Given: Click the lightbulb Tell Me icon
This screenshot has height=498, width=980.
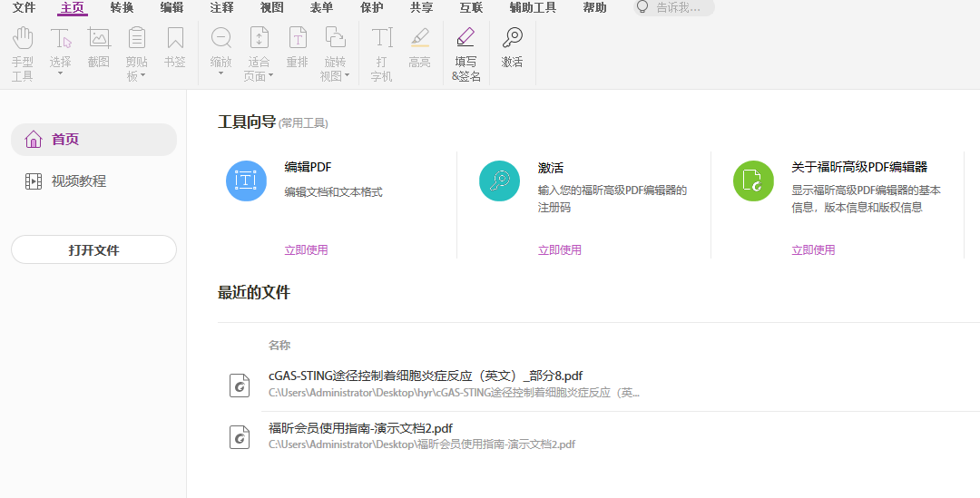Looking at the screenshot, I should coord(642,7).
